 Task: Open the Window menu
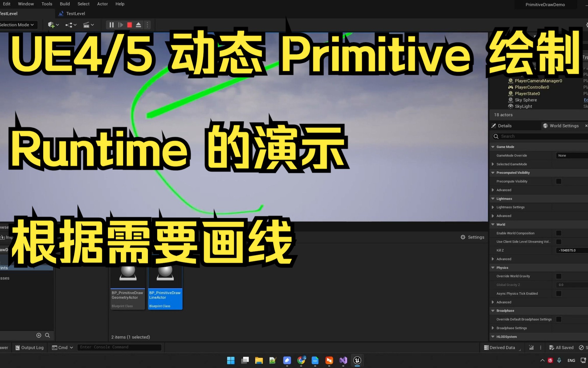[x=26, y=4]
